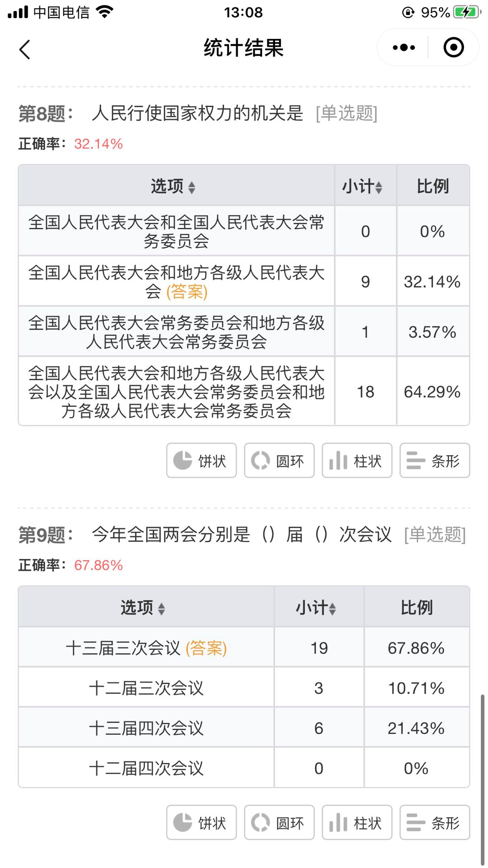The width and height of the screenshot is (488, 868).
Task: Show question 8 as bar chart
Action: (x=434, y=461)
